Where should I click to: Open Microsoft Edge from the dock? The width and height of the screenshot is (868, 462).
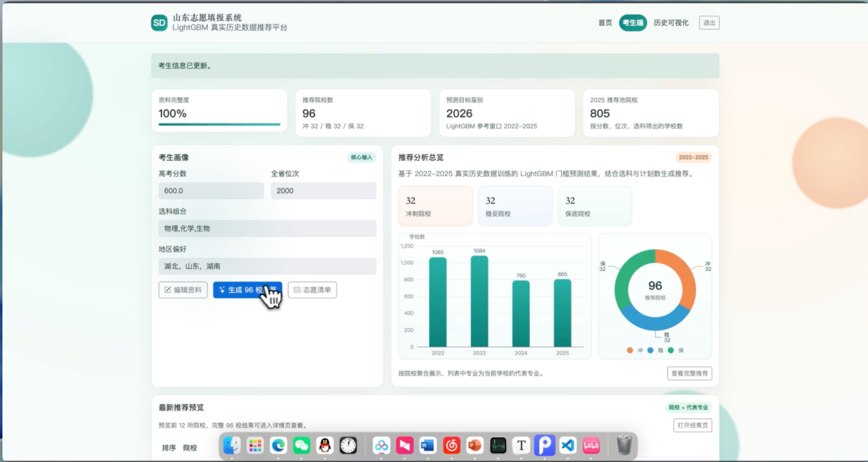pos(278,445)
